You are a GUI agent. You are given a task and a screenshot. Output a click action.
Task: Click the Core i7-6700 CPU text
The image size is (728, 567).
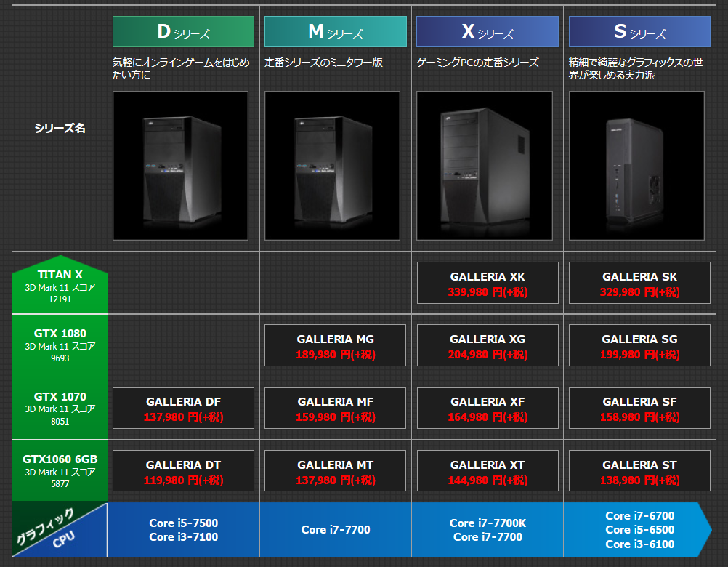[640, 516]
